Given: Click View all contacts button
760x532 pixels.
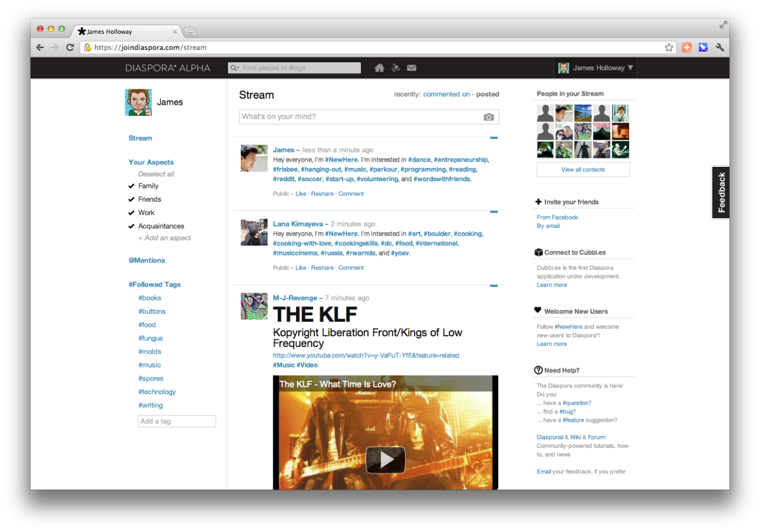Looking at the screenshot, I should (x=583, y=170).
